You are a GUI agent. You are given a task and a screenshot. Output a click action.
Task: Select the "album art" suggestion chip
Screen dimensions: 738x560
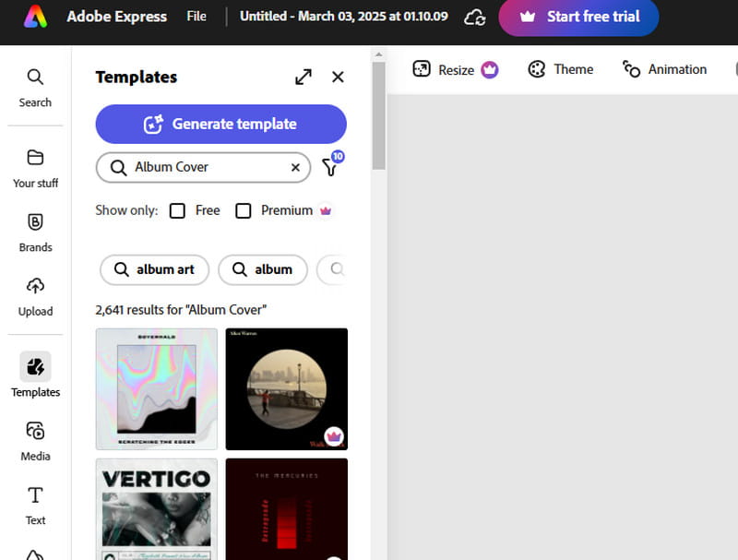[154, 269]
